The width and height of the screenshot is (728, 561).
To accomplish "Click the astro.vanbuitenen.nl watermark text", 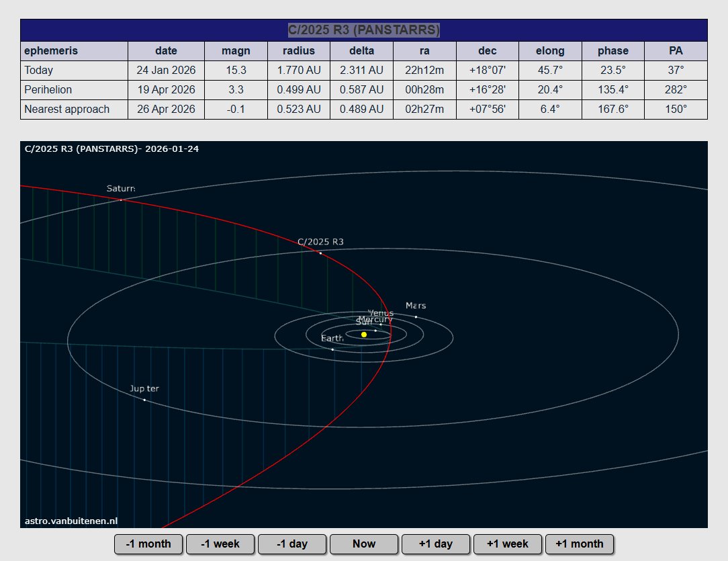I will [x=71, y=520].
